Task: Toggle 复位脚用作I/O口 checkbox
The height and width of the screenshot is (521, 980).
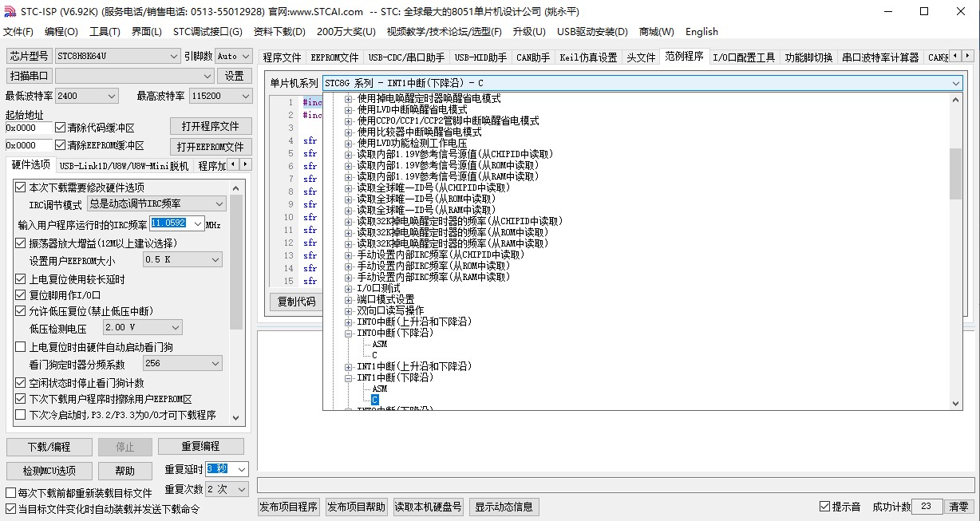Action: pos(21,295)
